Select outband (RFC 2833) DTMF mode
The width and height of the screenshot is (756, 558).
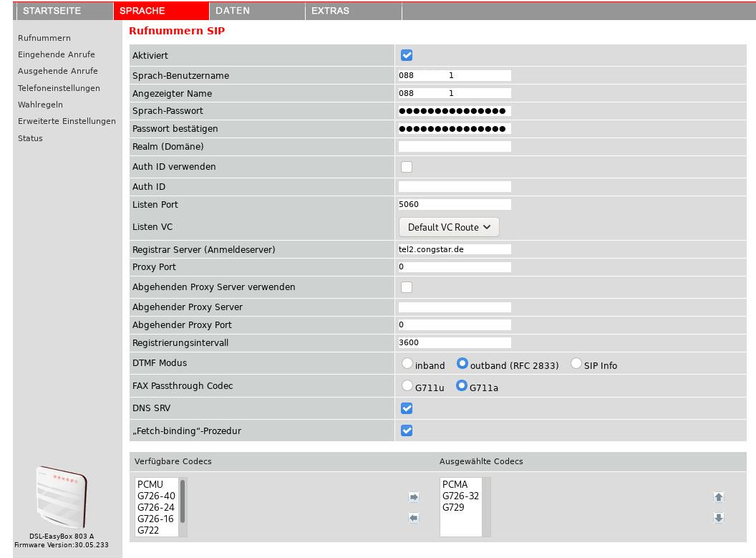462,363
